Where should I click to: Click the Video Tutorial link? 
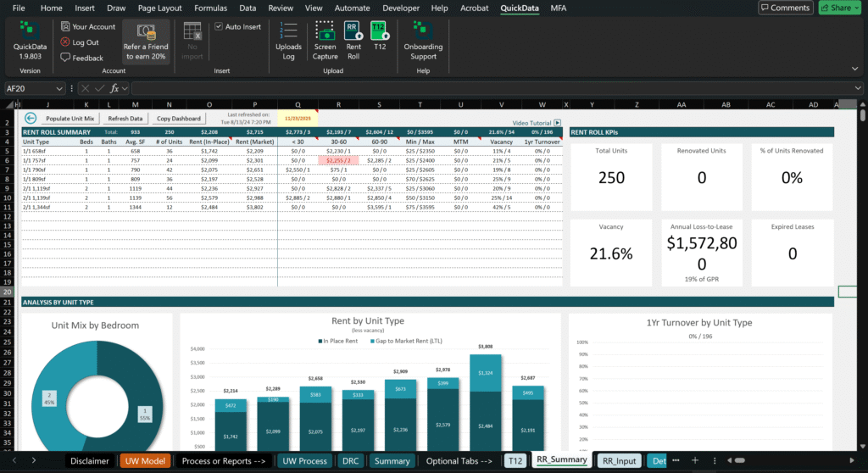pyautogui.click(x=531, y=123)
